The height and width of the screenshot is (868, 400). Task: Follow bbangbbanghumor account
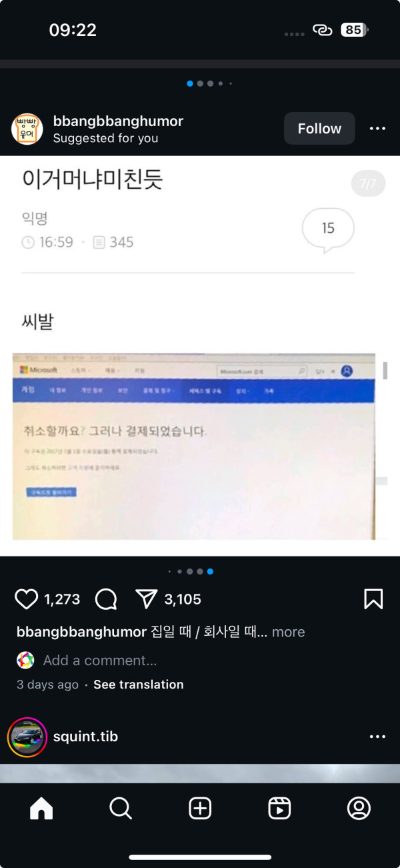click(x=319, y=129)
